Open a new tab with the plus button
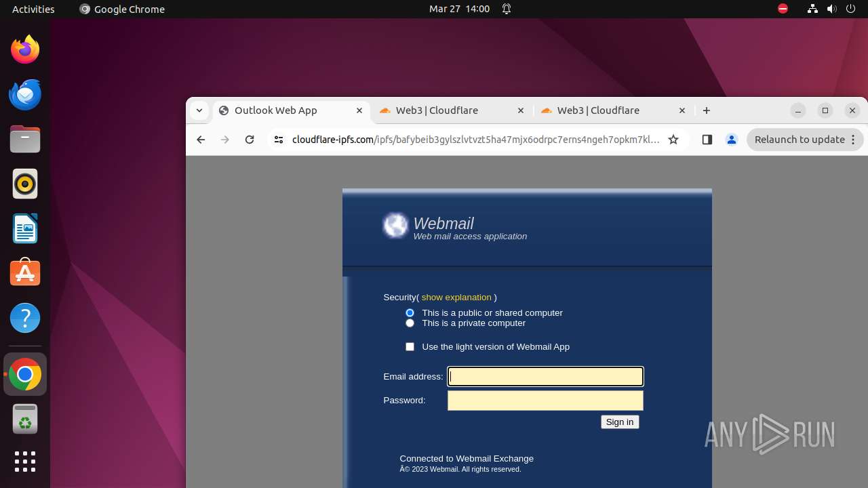Viewport: 868px width, 488px height. pyautogui.click(x=707, y=110)
